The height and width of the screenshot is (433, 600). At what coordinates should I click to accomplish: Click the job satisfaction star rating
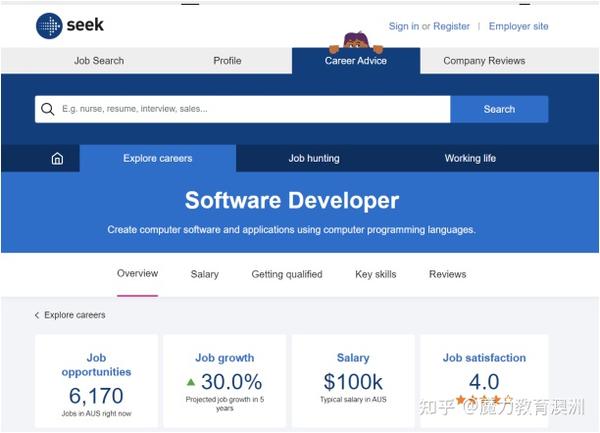click(484, 400)
